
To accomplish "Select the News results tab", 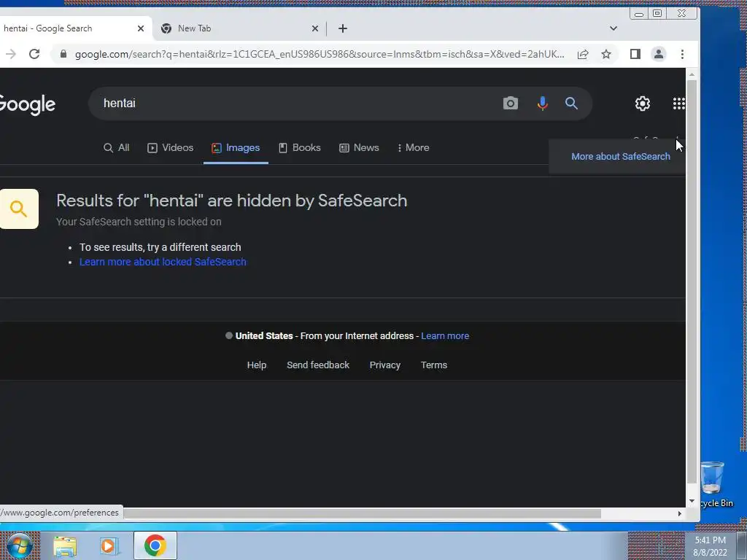I will click(x=359, y=147).
